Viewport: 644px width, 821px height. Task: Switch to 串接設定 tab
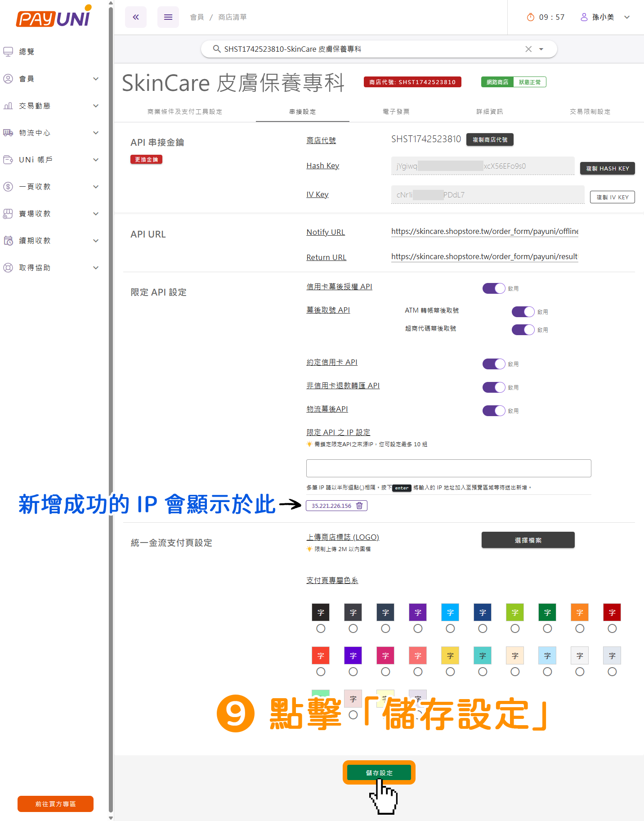point(303,112)
